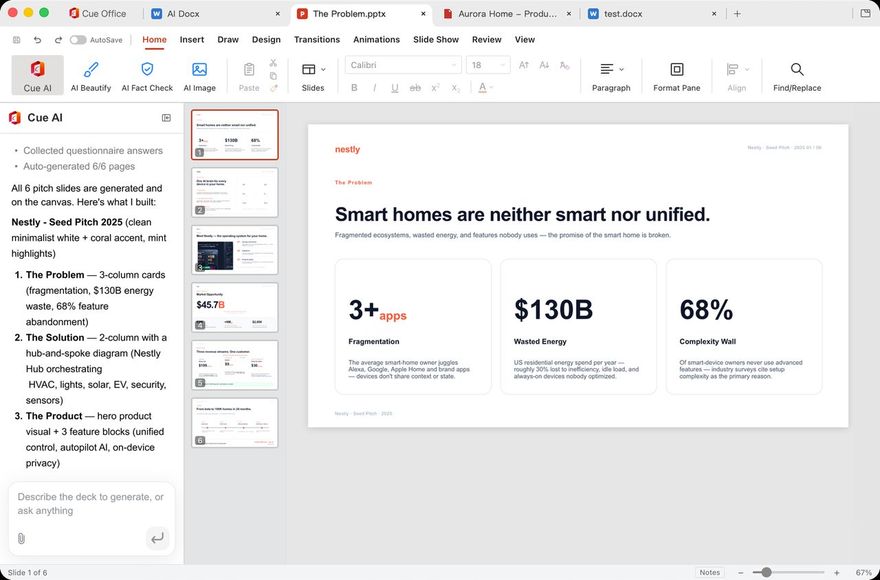Switch to the Home ribbon tab
Screen dimensions: 880x580
[154, 40]
